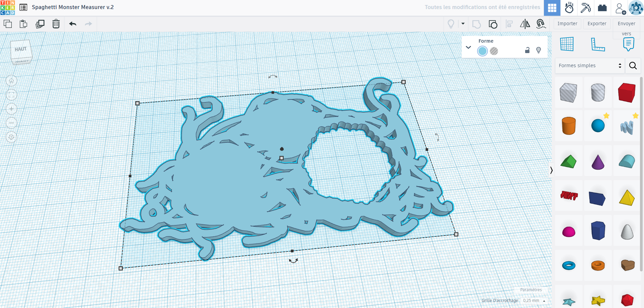Viewport: 644px width, 308px height.
Task: Click the Home view button
Action: click(x=11, y=81)
